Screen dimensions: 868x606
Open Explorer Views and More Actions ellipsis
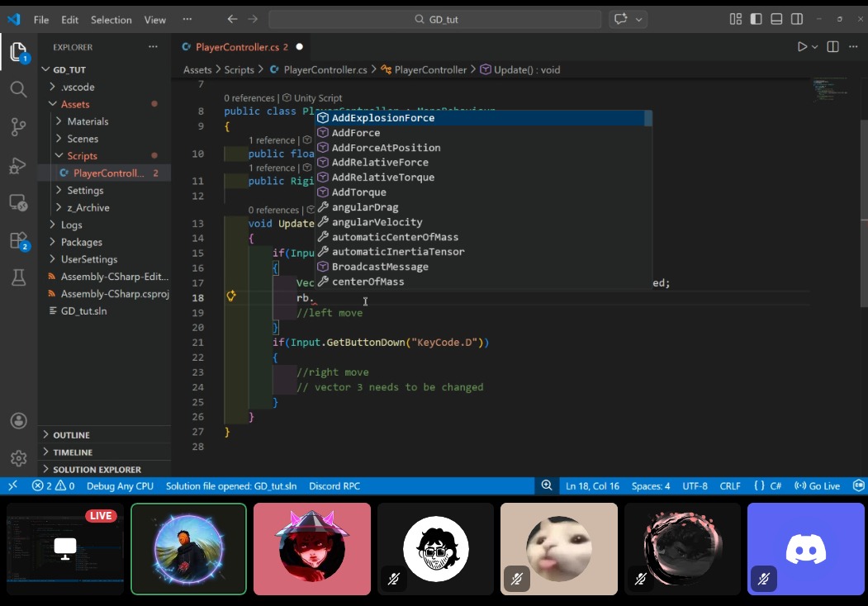click(153, 47)
